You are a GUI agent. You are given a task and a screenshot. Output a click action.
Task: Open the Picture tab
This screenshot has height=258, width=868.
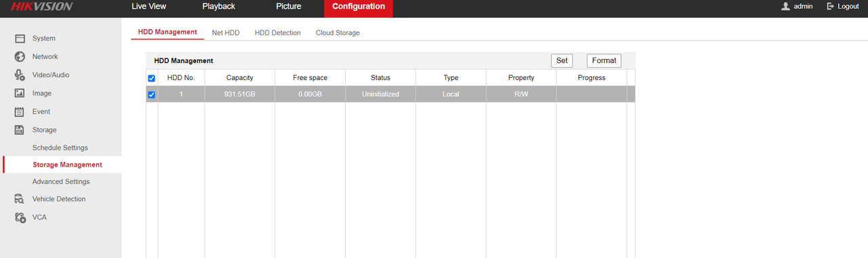click(x=288, y=6)
